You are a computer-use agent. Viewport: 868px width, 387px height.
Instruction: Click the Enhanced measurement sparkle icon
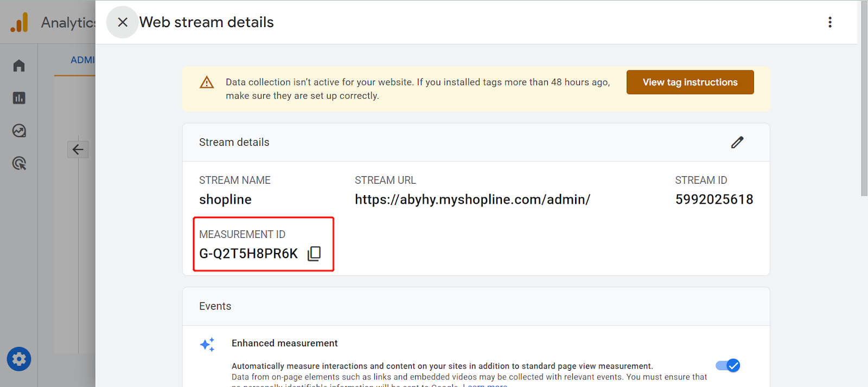point(207,344)
